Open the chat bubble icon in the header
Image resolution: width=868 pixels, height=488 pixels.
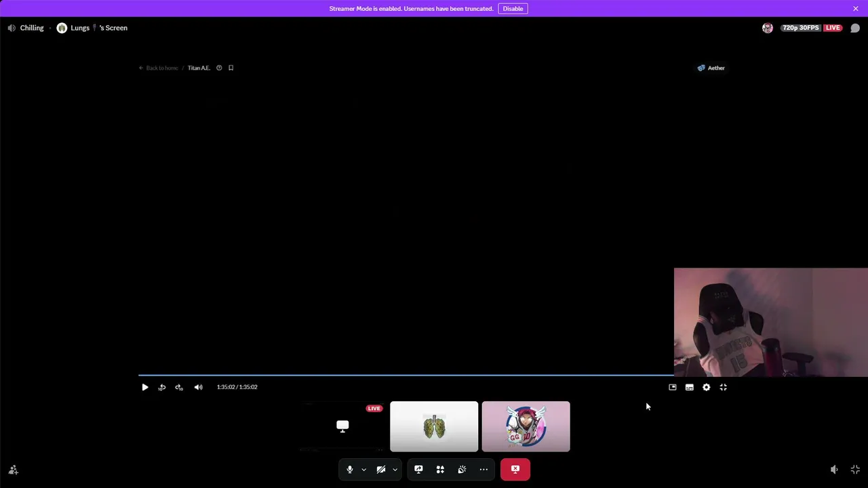point(855,28)
